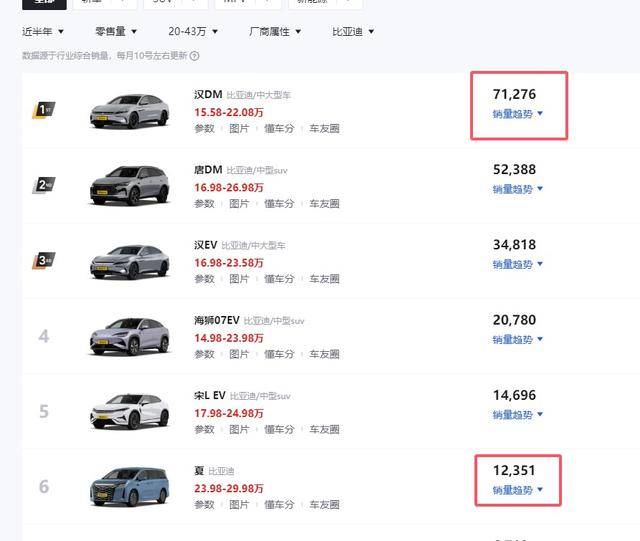This screenshot has width=640, height=541.
Task: Open the 海狮07EV car picture
Action: point(130,336)
